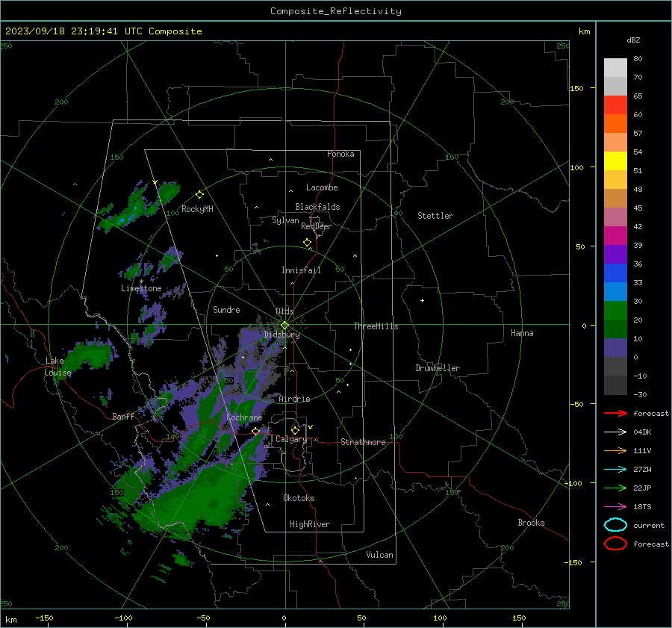Click the Olds city label
Image resolution: width=672 pixels, height=628 pixels.
(284, 311)
